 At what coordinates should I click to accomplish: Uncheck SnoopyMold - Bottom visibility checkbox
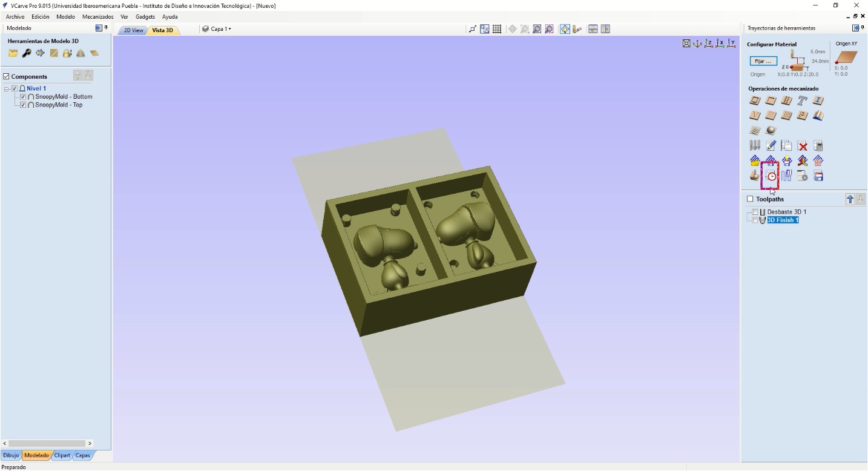[23, 97]
